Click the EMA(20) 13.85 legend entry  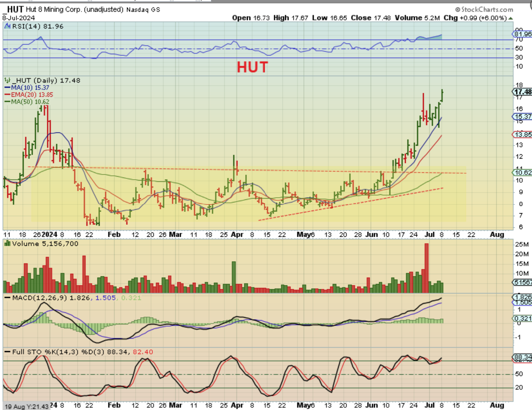tap(32, 95)
